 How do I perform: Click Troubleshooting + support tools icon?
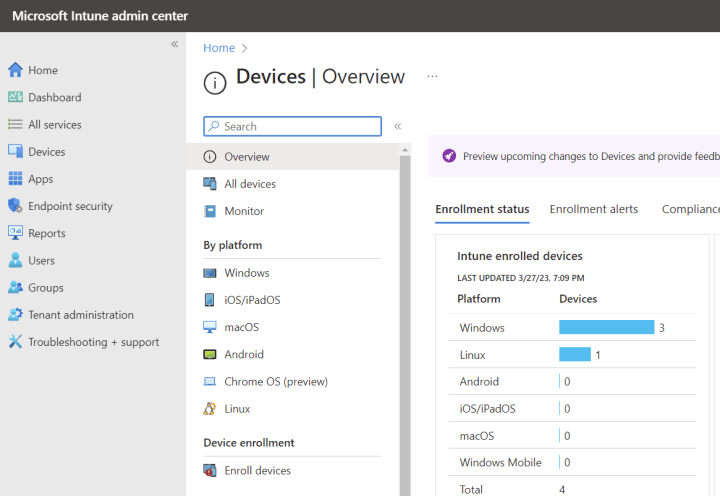[15, 342]
